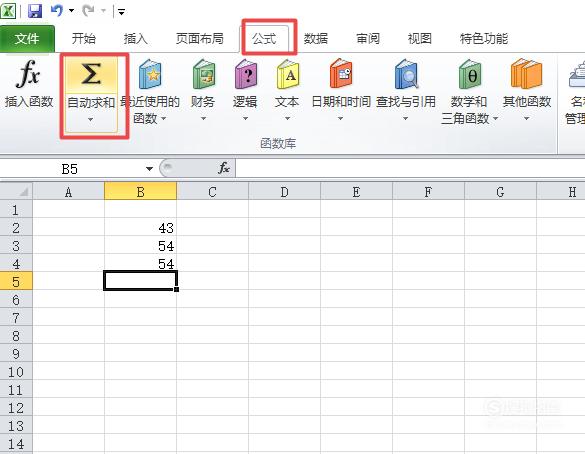Click the fx button in formula bar
Viewport: 585px width, 454px height.
click(224, 168)
